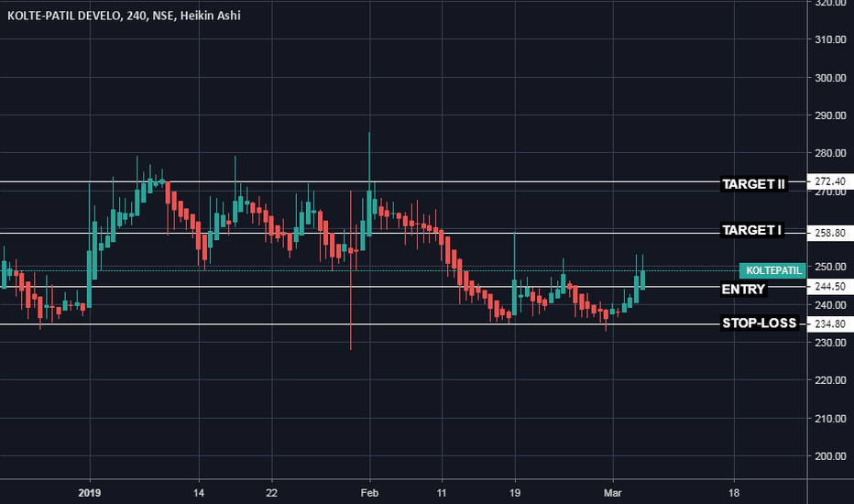Select the STOP-LOSS label

[x=760, y=323]
